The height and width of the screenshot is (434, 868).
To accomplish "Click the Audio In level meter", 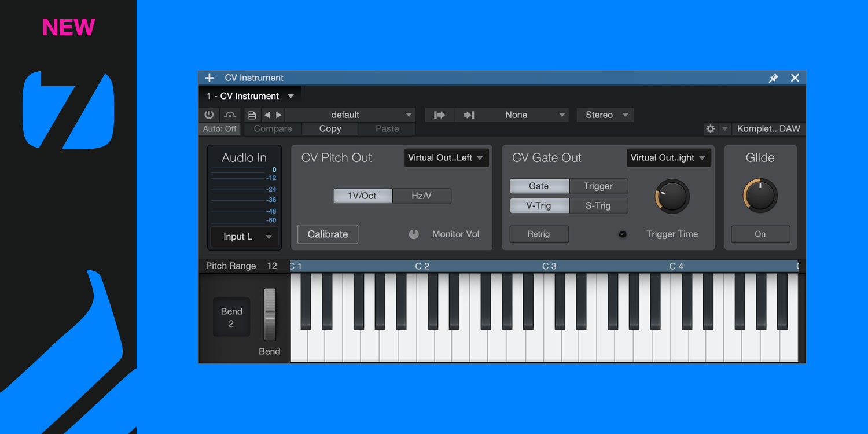I will 244,196.
